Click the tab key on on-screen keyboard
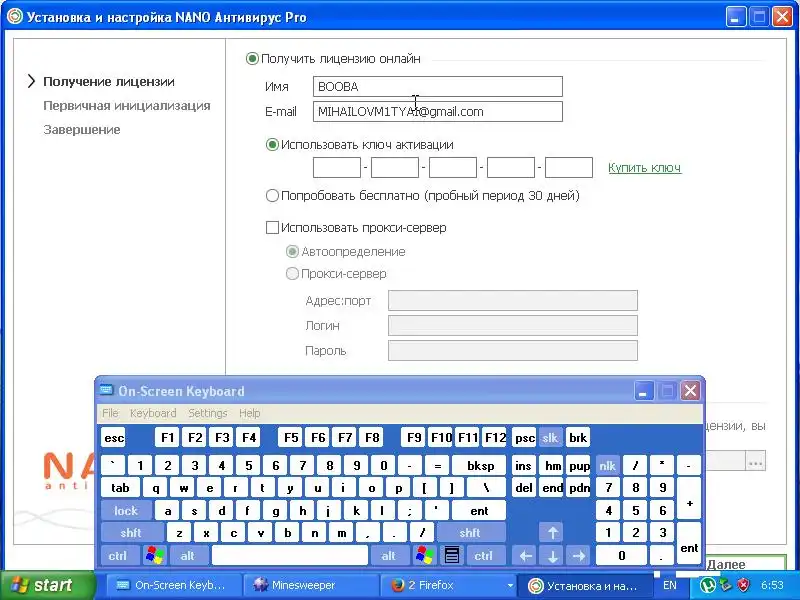 [120, 488]
